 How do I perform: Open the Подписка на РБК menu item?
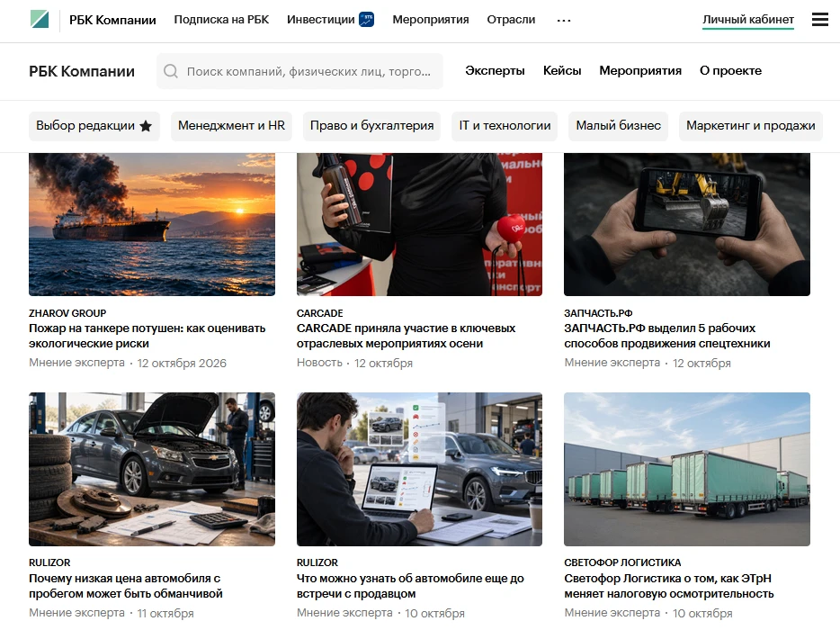click(221, 20)
